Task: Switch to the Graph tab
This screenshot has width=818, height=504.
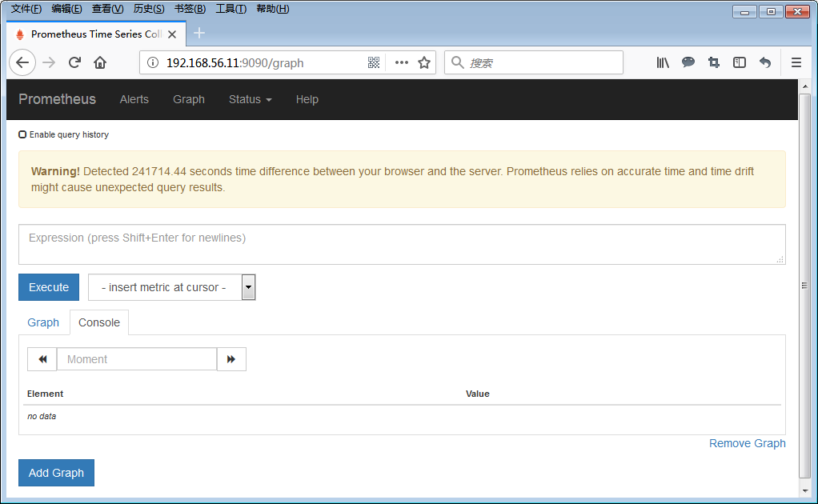Action: click(x=43, y=322)
